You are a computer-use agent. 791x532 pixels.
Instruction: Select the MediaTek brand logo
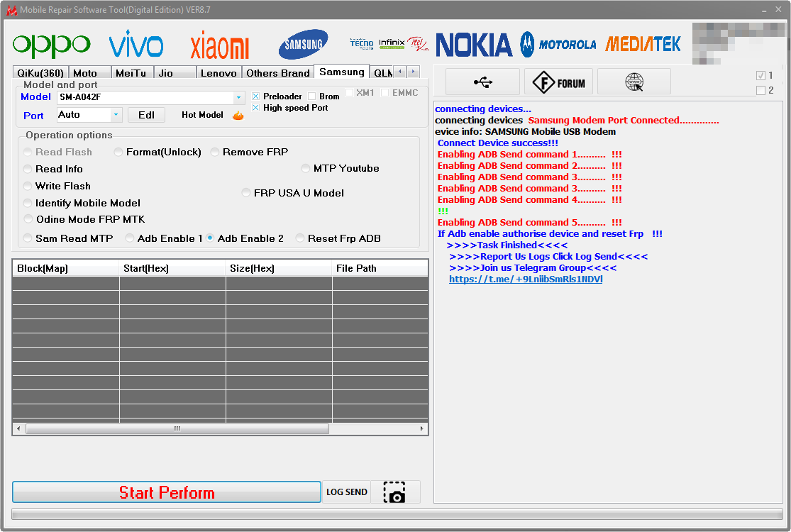[x=643, y=44]
